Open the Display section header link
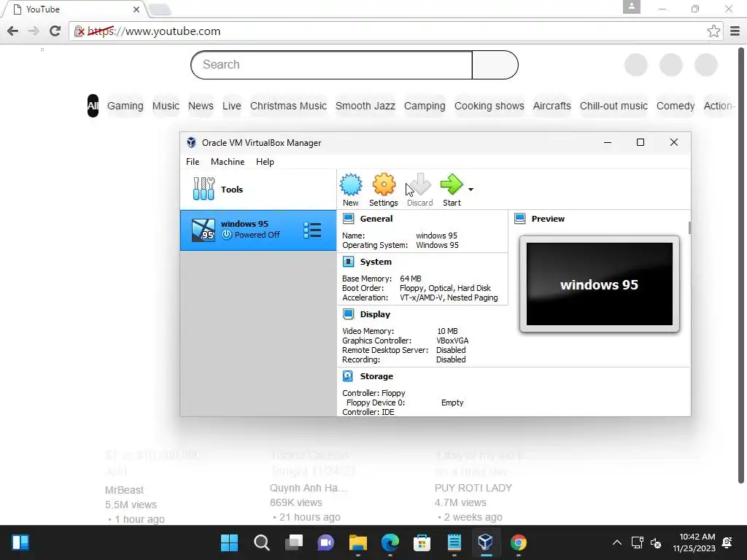The image size is (747, 560). tap(375, 314)
